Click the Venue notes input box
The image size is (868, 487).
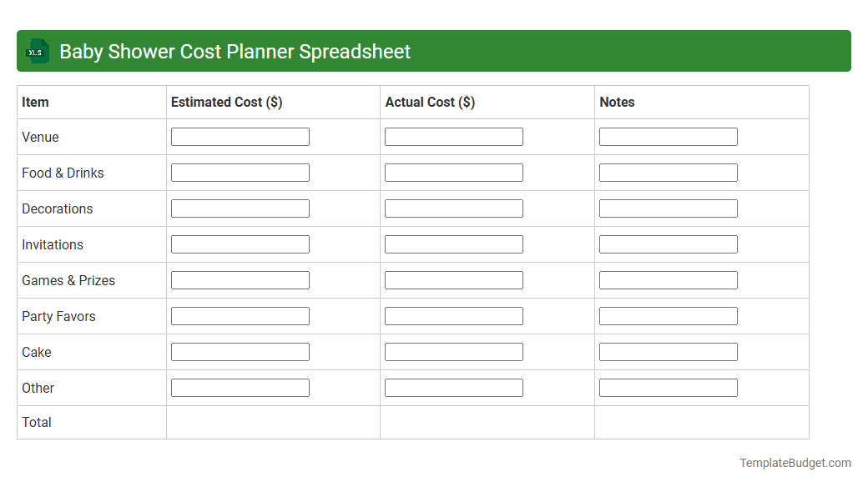pos(668,136)
